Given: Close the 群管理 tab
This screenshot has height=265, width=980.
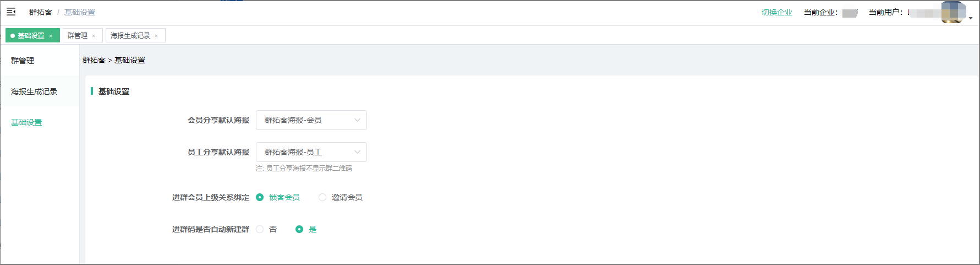Looking at the screenshot, I should tap(94, 36).
